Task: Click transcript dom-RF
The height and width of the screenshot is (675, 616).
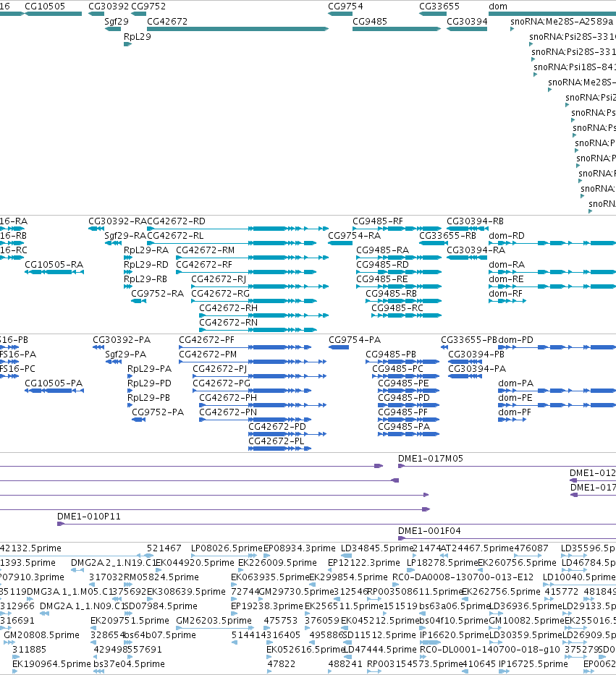Action: [507, 301]
